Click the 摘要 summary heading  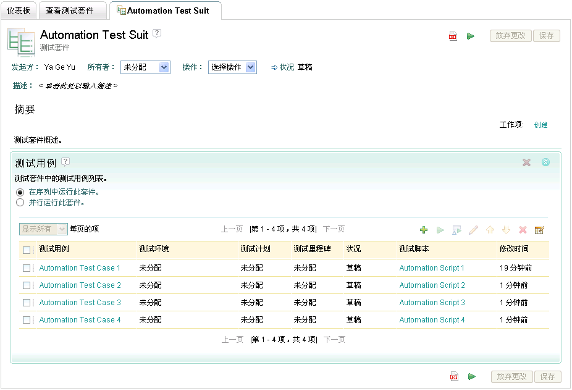(x=25, y=109)
